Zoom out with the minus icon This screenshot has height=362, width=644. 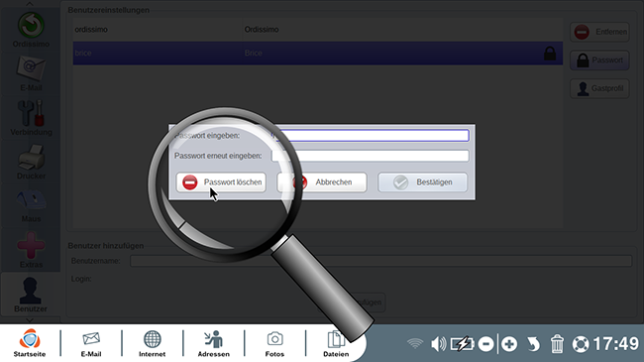click(485, 344)
